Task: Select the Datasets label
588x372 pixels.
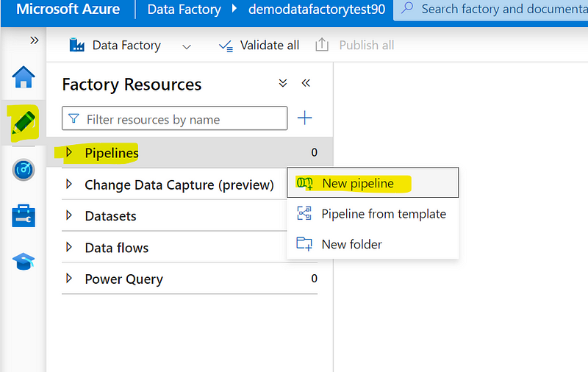Action: [x=110, y=216]
